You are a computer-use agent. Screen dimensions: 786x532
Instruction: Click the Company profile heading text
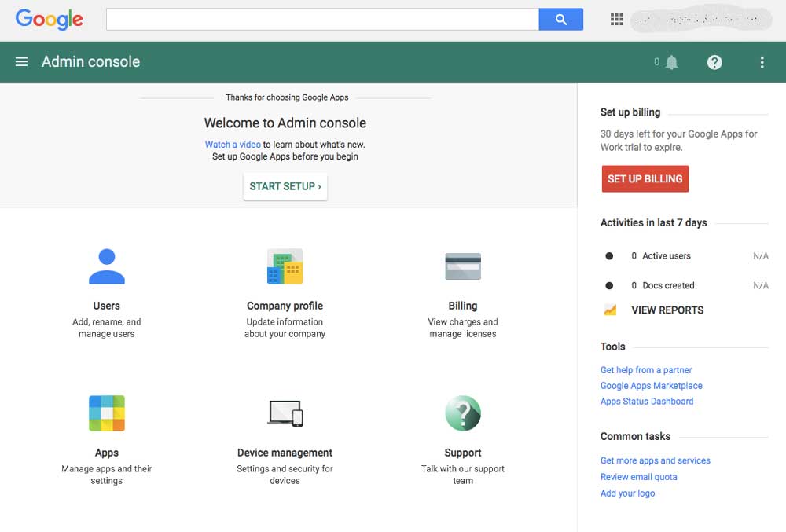(285, 306)
